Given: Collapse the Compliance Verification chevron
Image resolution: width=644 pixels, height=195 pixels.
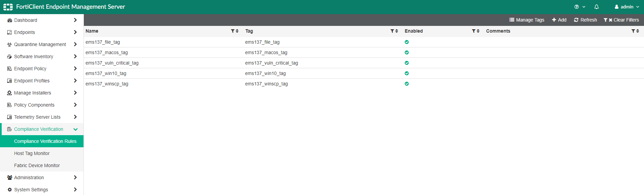Looking at the screenshot, I should pyautogui.click(x=75, y=129).
